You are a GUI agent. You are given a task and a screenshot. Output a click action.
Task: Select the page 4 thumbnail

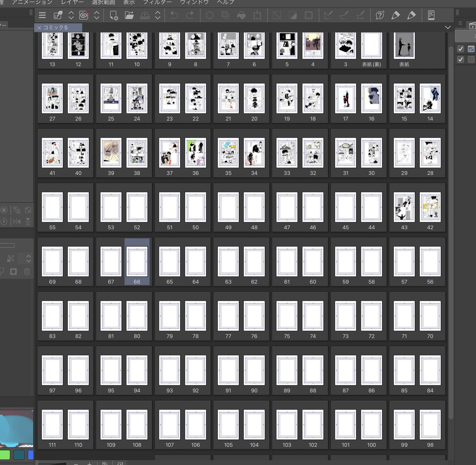pyautogui.click(x=313, y=46)
